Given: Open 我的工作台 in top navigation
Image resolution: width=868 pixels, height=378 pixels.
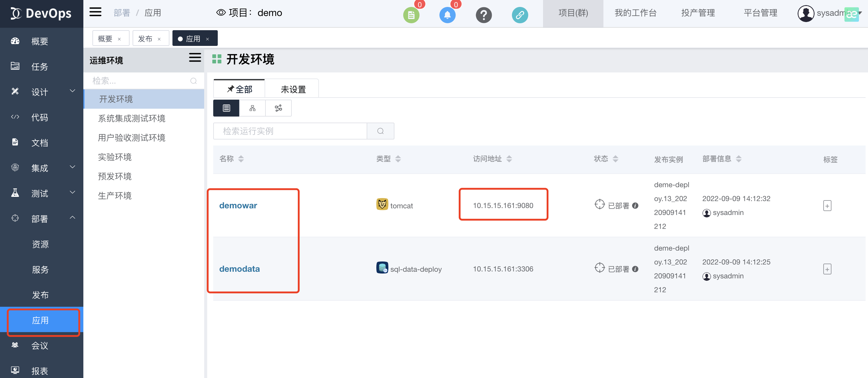Looking at the screenshot, I should pos(635,13).
